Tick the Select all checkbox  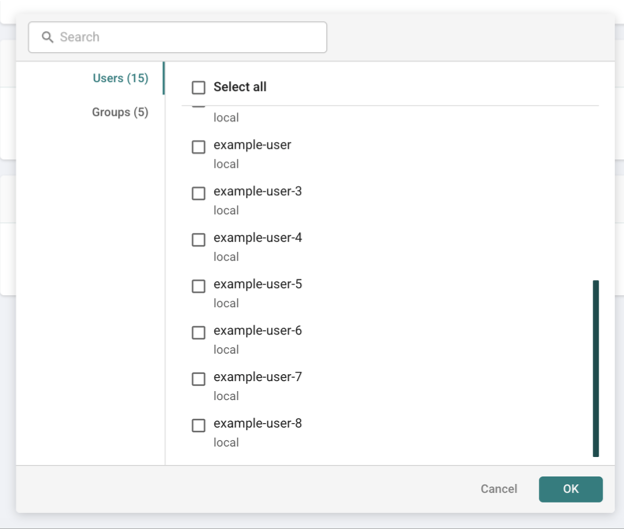199,87
